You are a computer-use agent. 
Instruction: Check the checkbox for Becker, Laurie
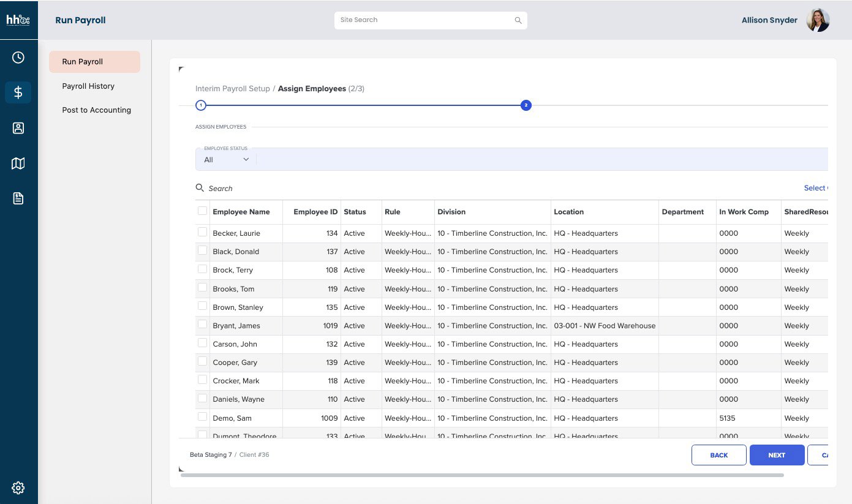[202, 231]
